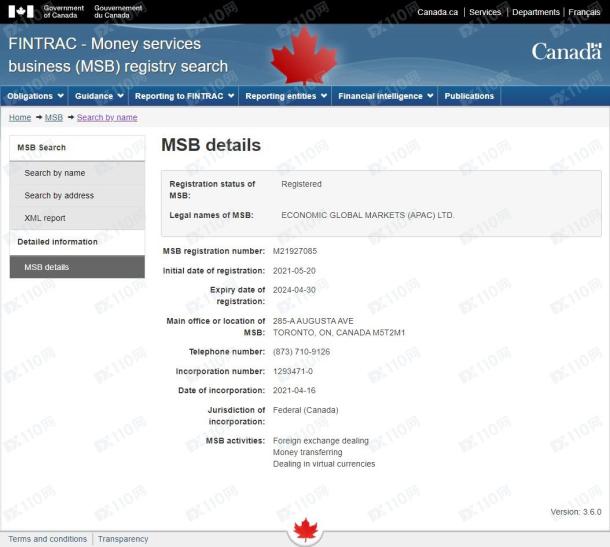Open the Publications menu item

469,96
